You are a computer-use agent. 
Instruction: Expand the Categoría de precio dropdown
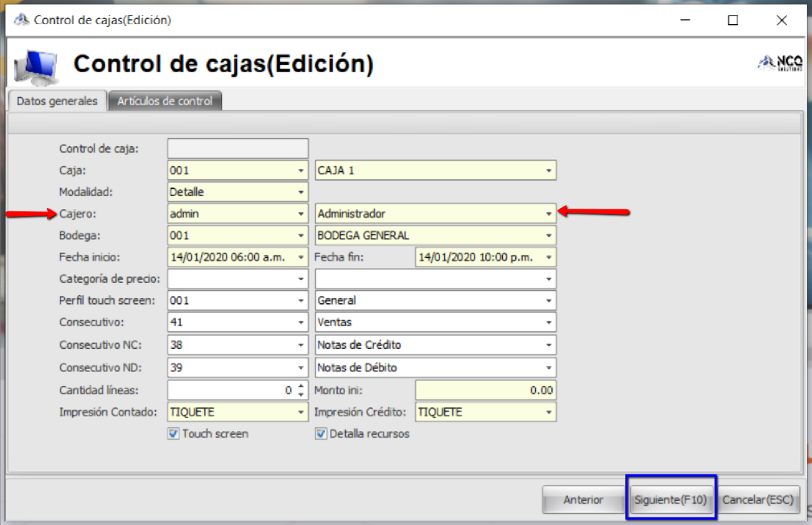point(301,278)
